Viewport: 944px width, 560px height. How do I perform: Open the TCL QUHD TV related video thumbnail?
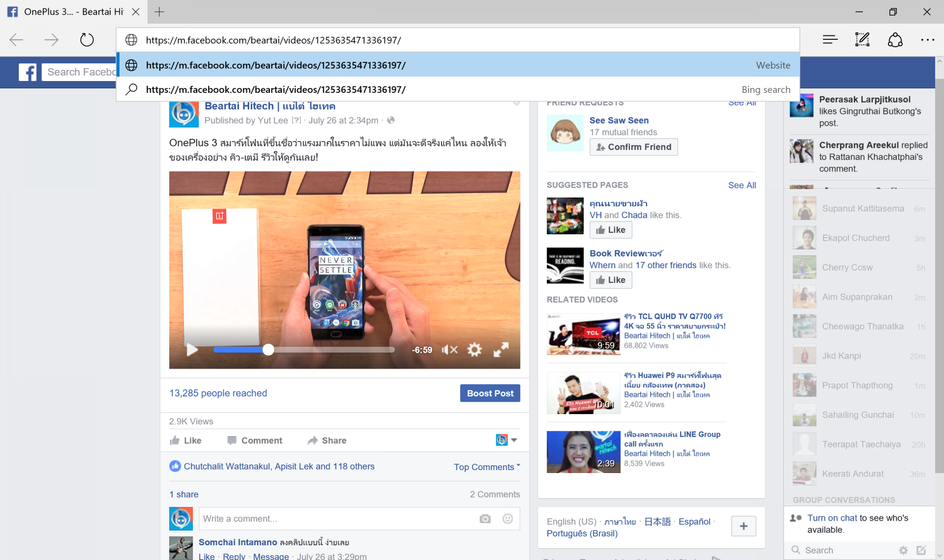click(583, 334)
